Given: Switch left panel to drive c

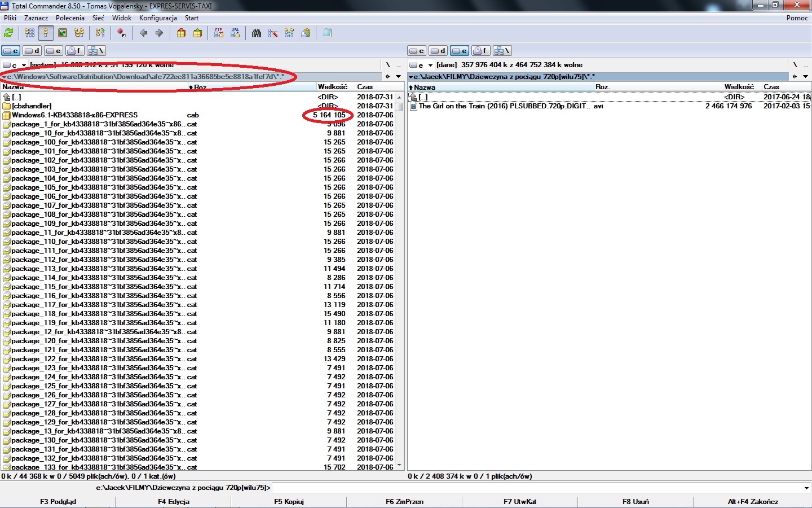Looking at the screenshot, I should (x=11, y=51).
